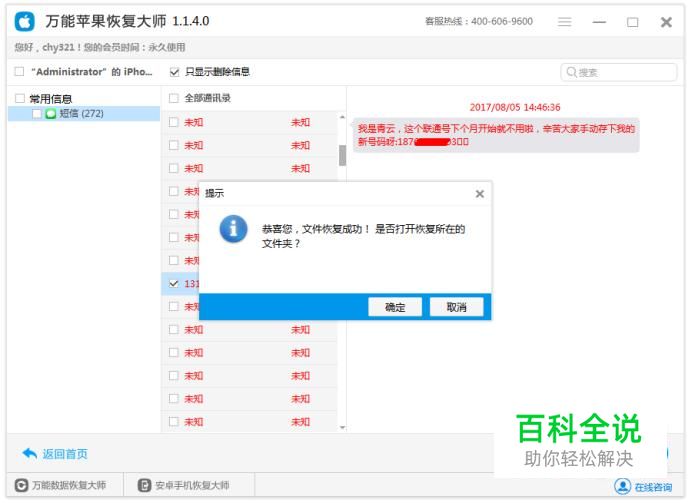Open the 在线咨询 link
The image size is (692, 503).
click(653, 487)
